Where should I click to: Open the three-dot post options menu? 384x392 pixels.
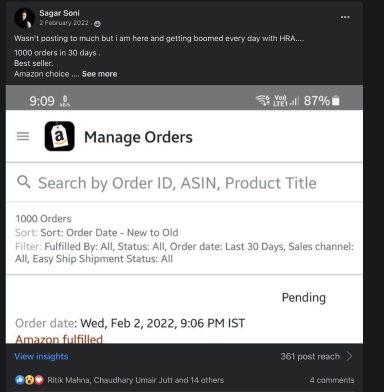pos(345,17)
